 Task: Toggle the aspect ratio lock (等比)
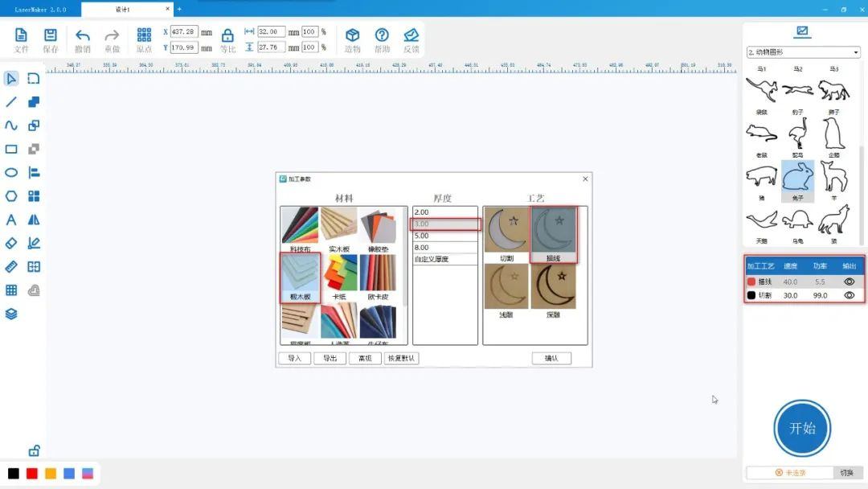227,35
